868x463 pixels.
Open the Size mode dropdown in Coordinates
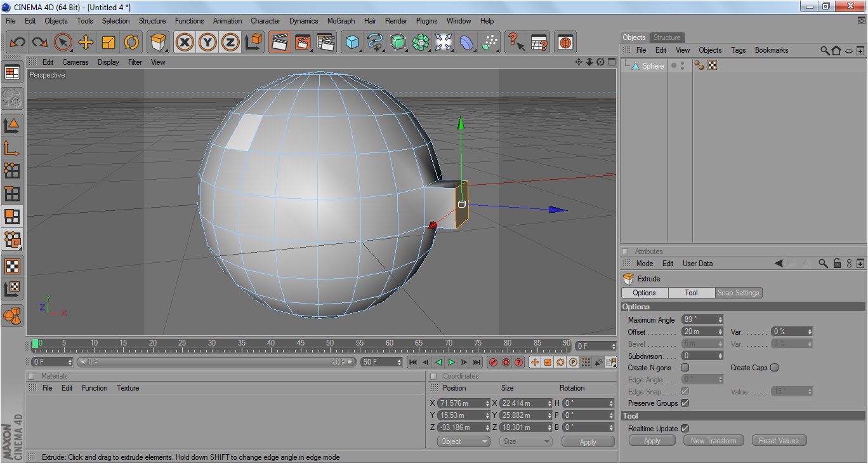coord(525,441)
